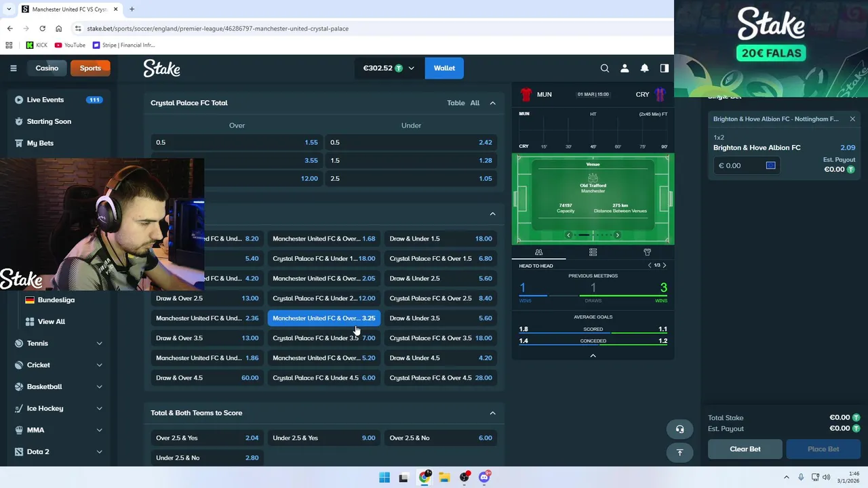The width and height of the screenshot is (868, 488).
Task: Expand Dota 2 in the sports sidebar
Action: tap(99, 451)
